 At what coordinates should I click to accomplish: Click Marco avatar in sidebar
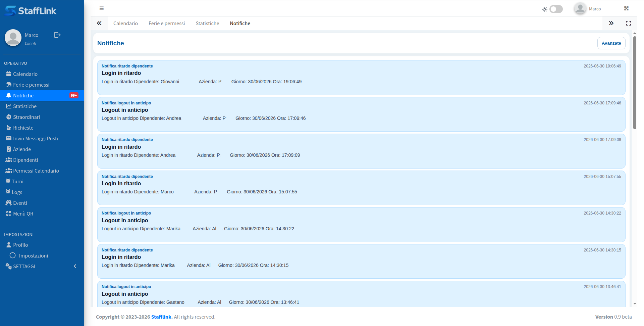[13, 38]
